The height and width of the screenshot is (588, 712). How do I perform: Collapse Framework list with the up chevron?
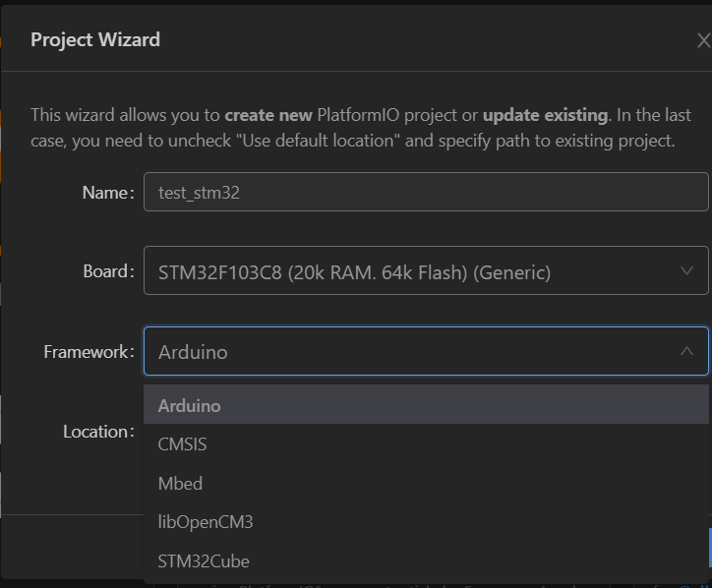686,351
